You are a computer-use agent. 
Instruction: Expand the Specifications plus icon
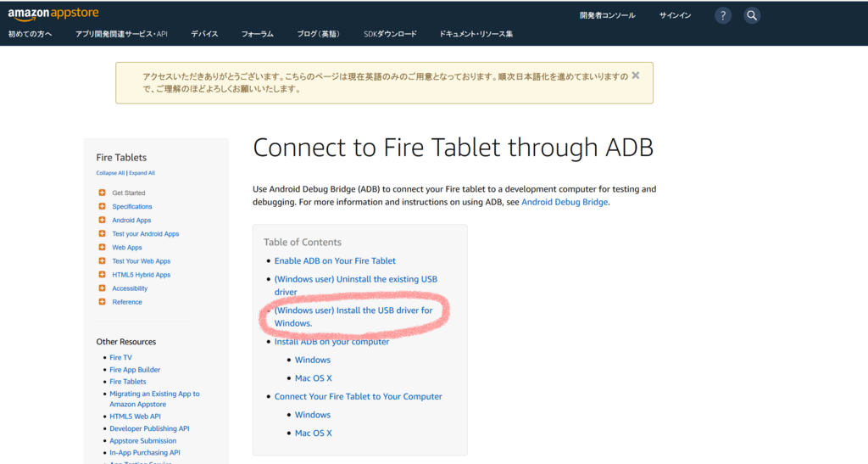pos(102,206)
